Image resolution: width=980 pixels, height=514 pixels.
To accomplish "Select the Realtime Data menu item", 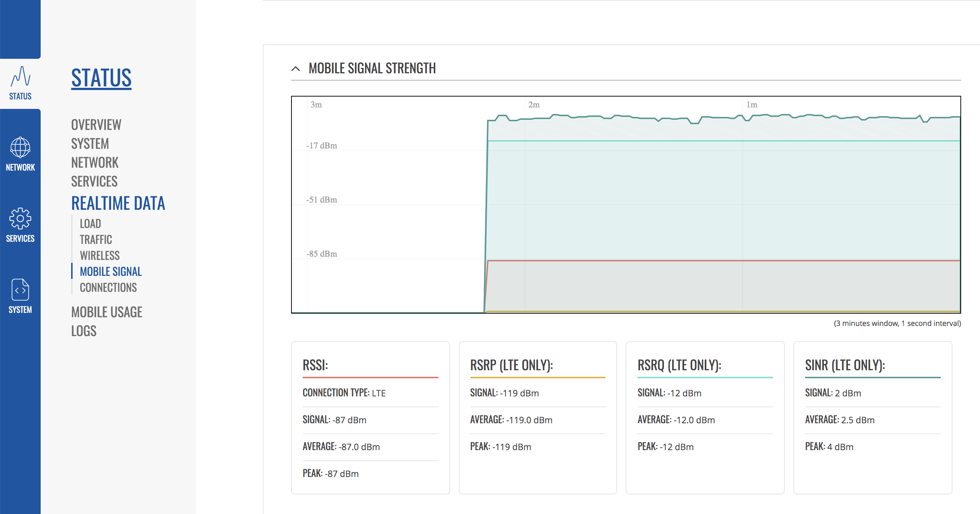I will [118, 203].
